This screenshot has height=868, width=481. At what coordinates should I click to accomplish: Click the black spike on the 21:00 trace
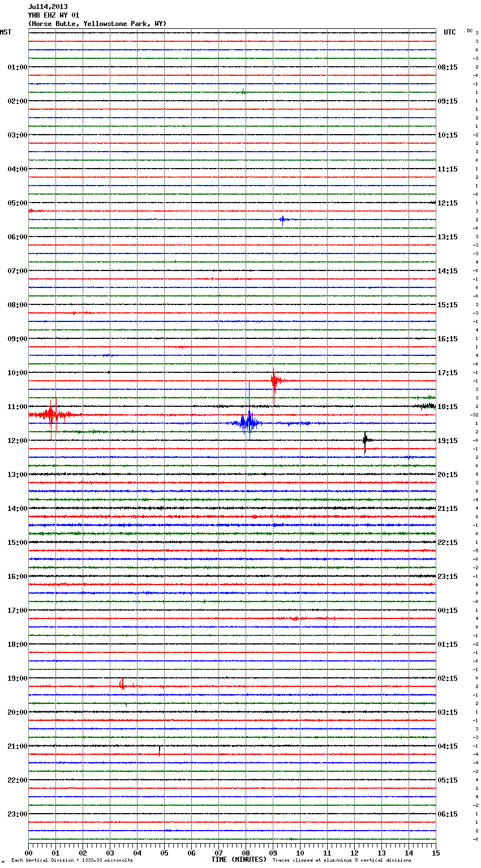[x=160, y=750]
